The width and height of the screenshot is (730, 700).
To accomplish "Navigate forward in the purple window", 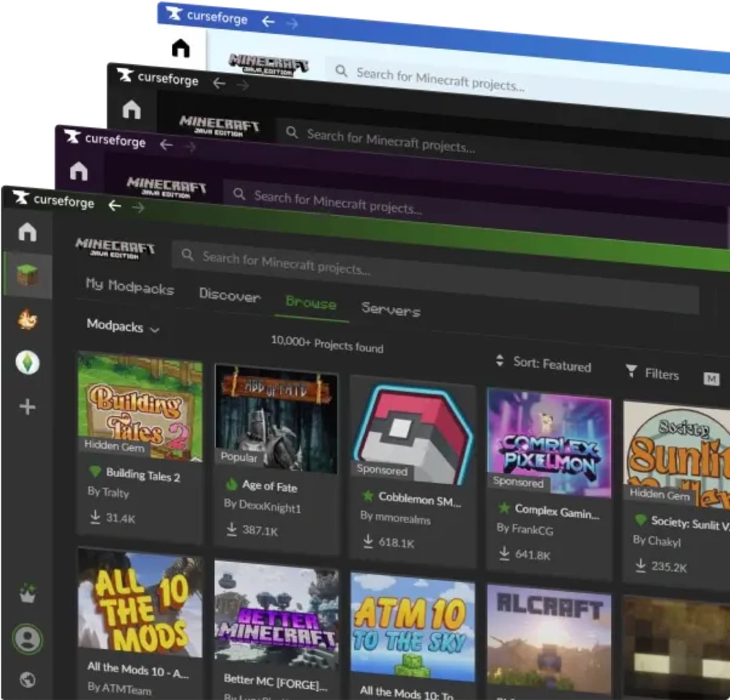I will tap(190, 147).
